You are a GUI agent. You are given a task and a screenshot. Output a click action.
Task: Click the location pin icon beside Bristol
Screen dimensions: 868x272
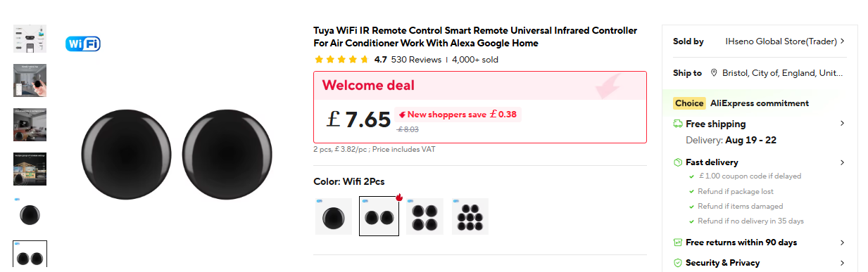coord(714,72)
